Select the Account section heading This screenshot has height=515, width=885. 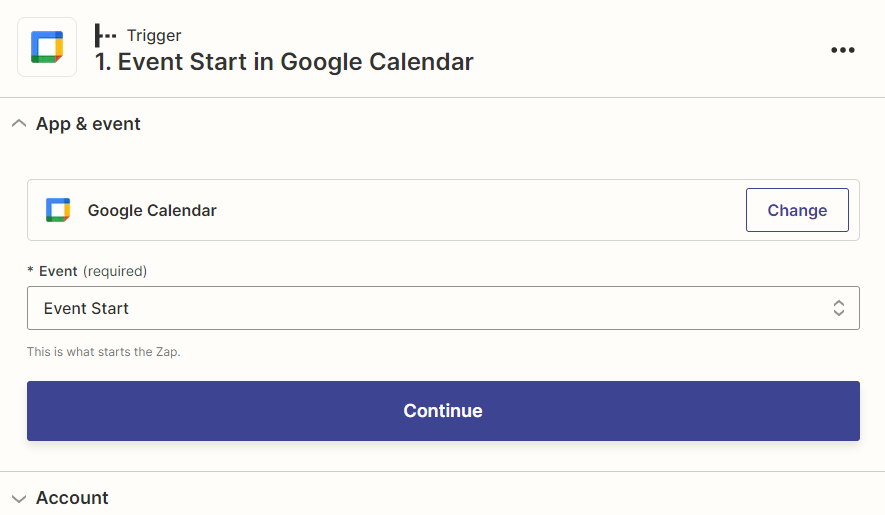pyautogui.click(x=72, y=498)
